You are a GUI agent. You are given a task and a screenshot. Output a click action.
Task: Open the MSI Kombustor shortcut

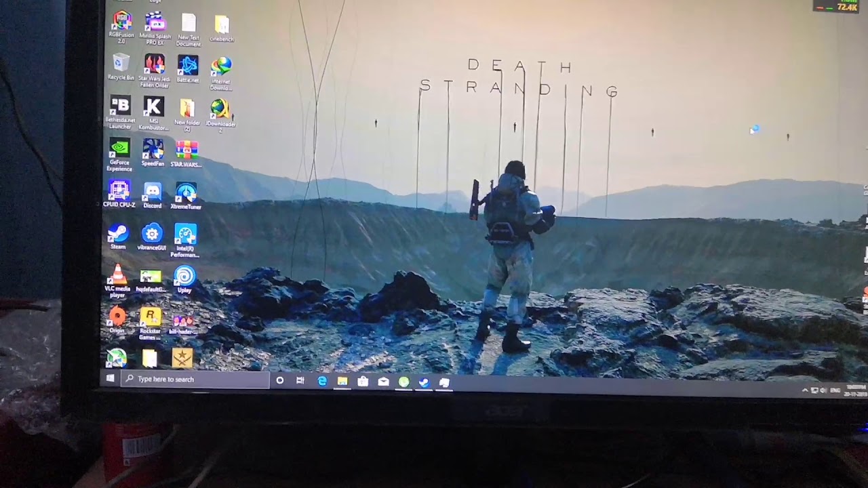[x=153, y=113]
